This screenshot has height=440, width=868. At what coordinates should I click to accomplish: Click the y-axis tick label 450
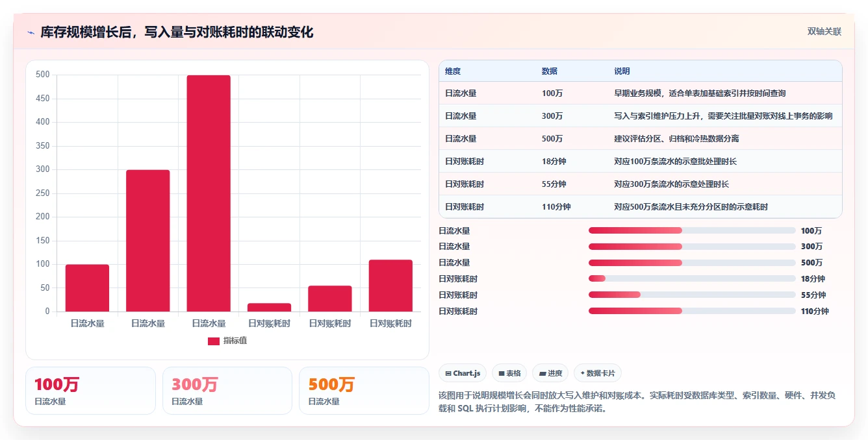tap(43, 99)
